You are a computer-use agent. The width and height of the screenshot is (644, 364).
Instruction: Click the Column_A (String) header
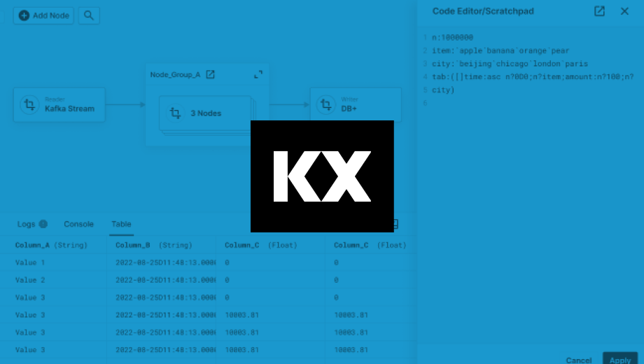[51, 245]
